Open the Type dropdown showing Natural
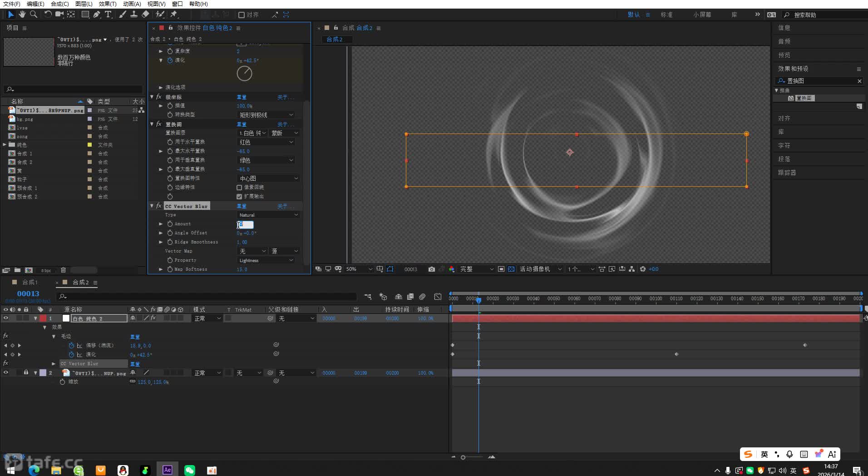 (268, 215)
